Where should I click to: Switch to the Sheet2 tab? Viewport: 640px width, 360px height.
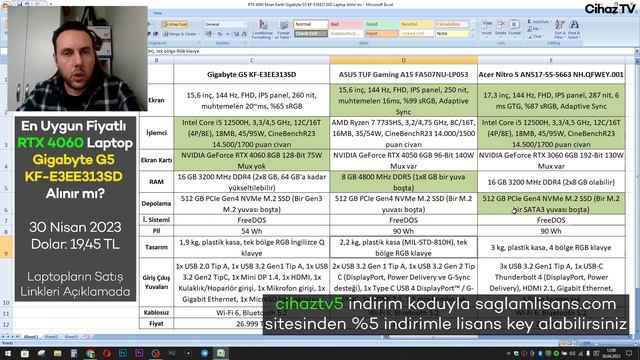[51, 337]
